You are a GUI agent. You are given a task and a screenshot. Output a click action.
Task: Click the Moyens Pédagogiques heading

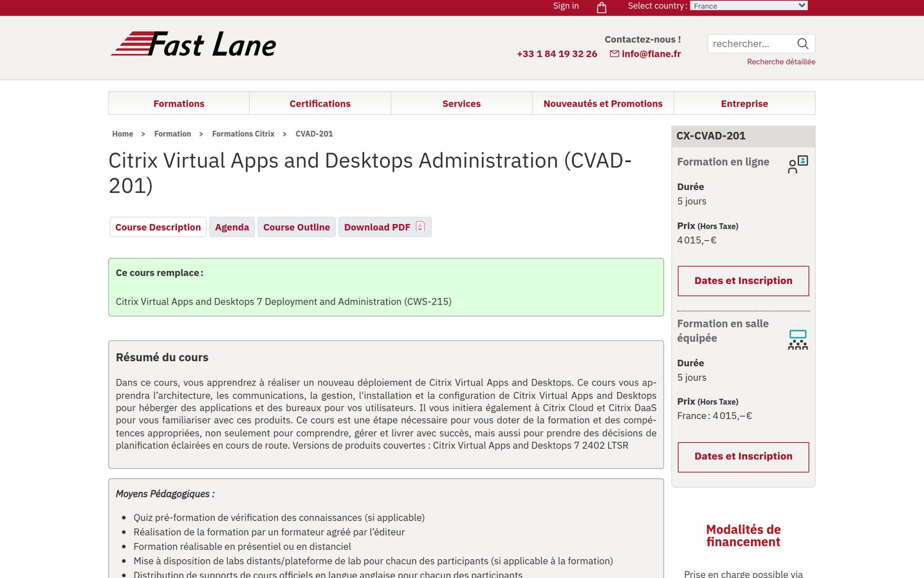tap(165, 494)
